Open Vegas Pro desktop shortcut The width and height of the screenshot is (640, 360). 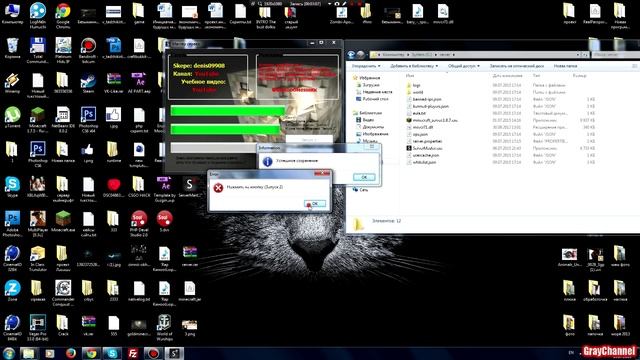tap(38, 328)
